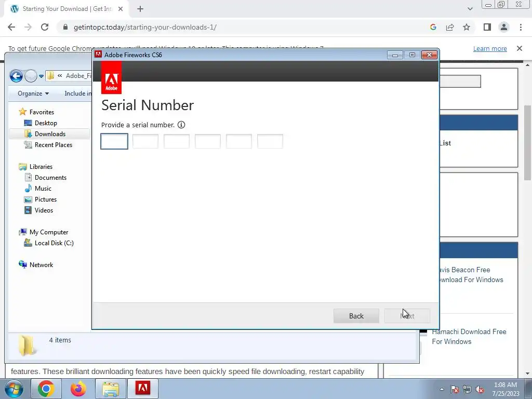Open Chrome tab search dropdown

pyautogui.click(x=470, y=9)
